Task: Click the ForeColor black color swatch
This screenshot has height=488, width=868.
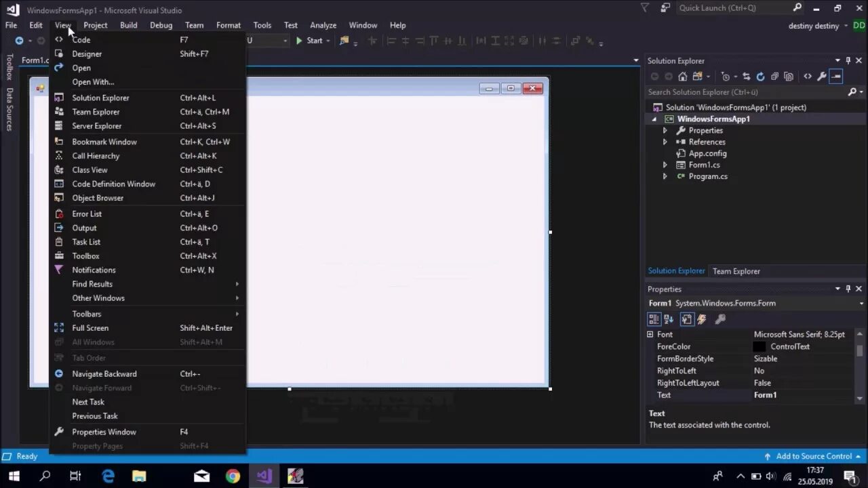Action: [759, 346]
